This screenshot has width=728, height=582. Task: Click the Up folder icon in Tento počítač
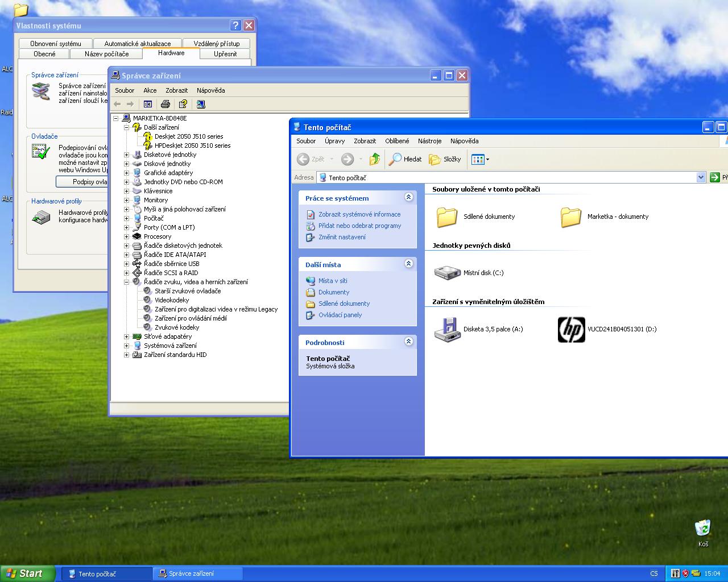pos(374,159)
